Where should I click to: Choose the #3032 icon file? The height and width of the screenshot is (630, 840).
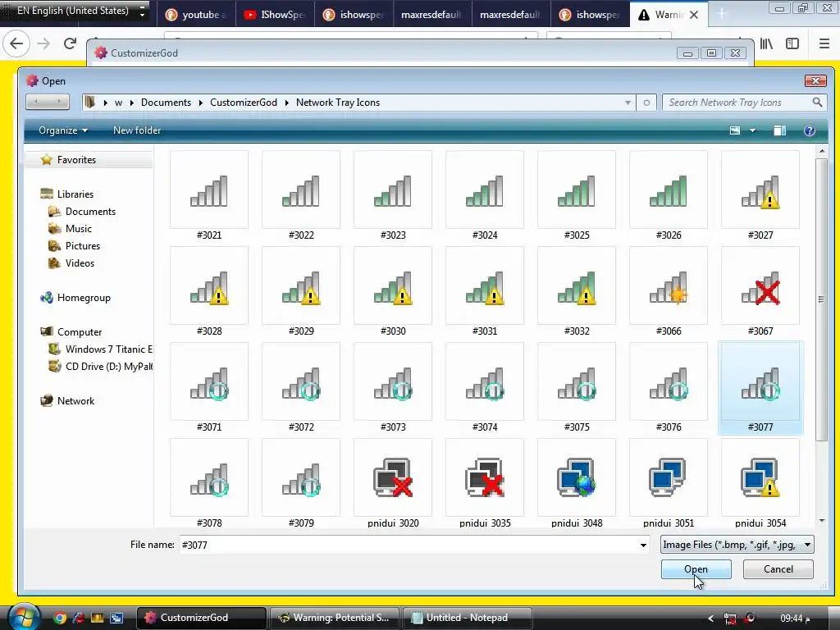click(x=577, y=291)
